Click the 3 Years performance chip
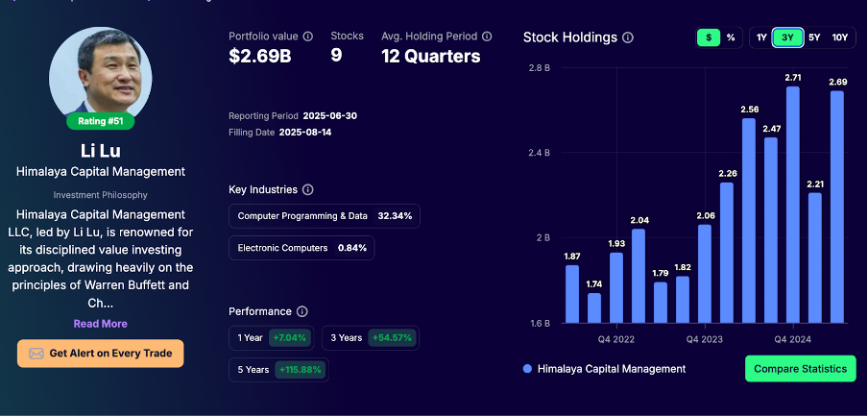 coord(371,338)
